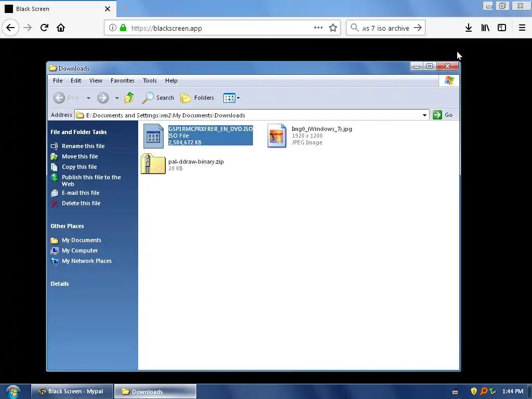The width and height of the screenshot is (532, 399).
Task: Open My Computer link
Action: (x=79, y=250)
